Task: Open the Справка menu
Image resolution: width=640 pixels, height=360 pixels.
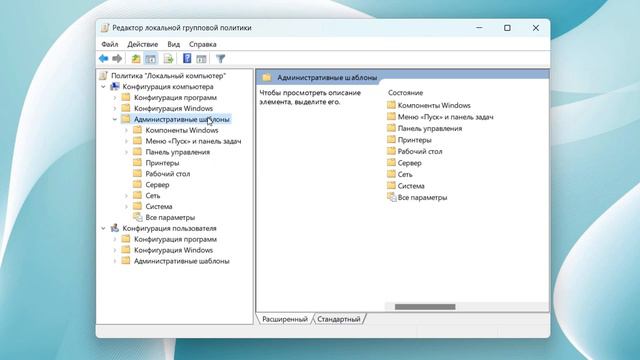Action: 202,44
